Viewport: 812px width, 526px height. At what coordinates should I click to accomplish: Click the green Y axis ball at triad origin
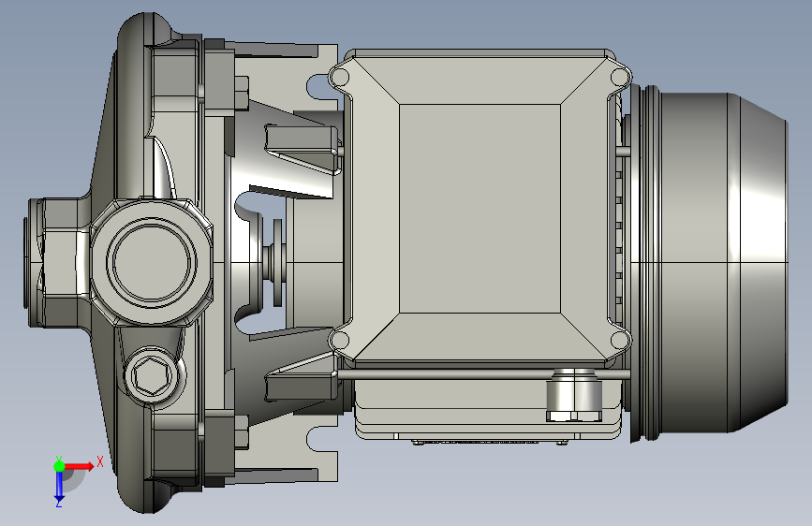pyautogui.click(x=59, y=466)
